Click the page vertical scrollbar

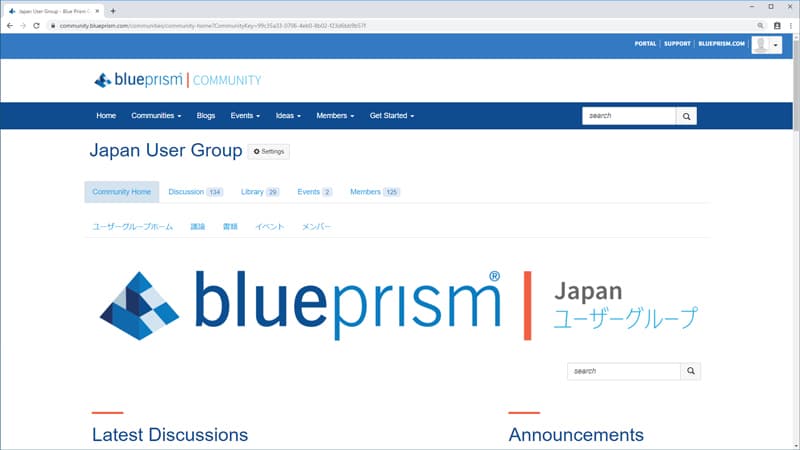pos(796,84)
